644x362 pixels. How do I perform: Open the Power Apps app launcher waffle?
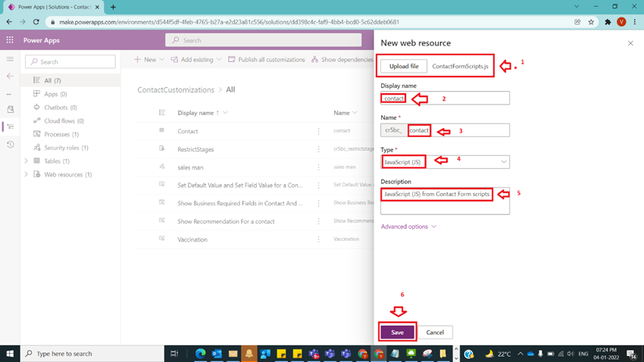pyautogui.click(x=10, y=40)
